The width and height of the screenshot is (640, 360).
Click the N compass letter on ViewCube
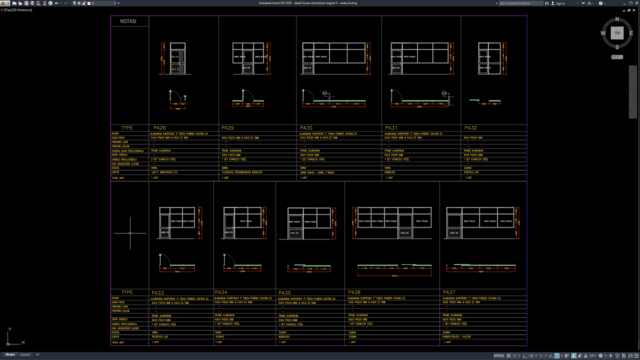[617, 19]
